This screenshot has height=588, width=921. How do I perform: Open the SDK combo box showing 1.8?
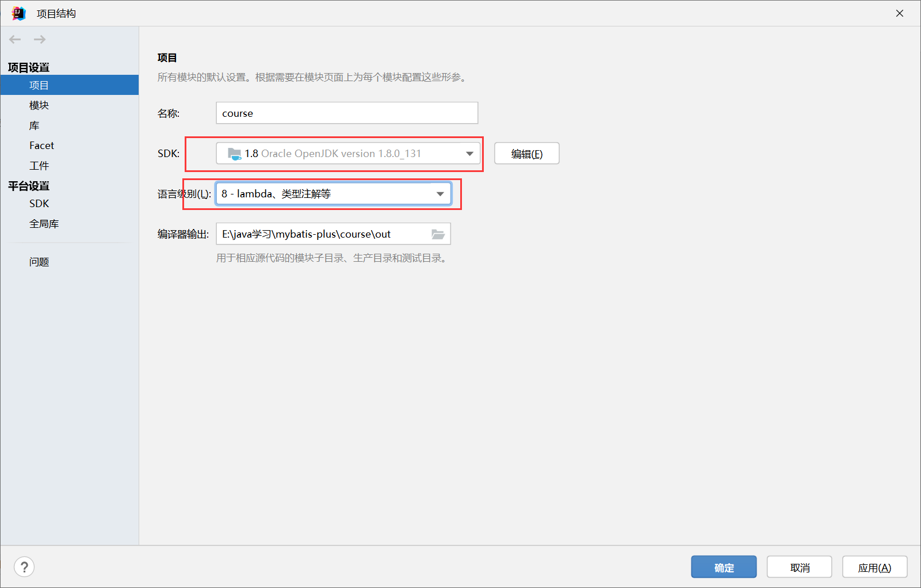[x=348, y=154]
